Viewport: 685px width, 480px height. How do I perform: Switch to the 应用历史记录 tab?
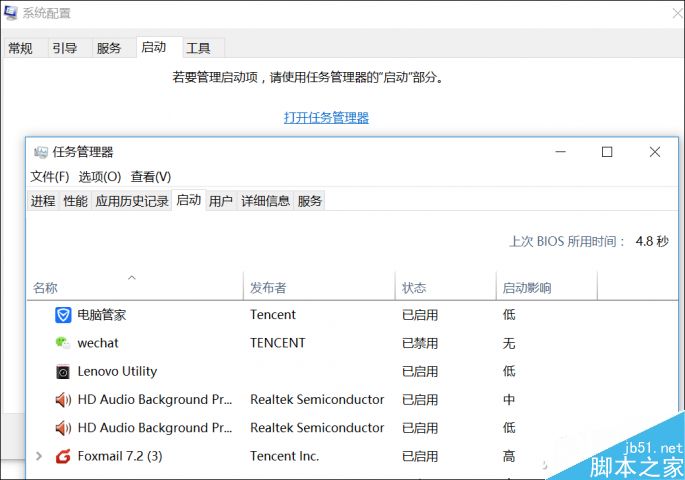point(132,201)
